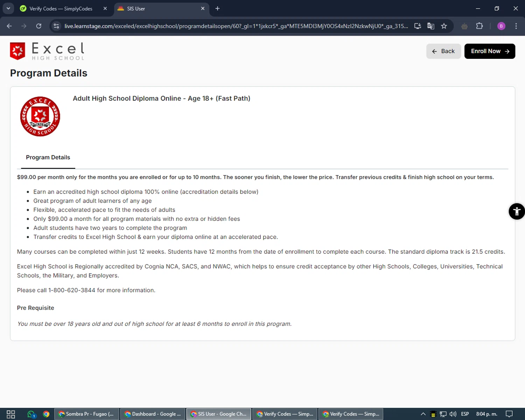
Task: Click the "Flexible, accelerated pace" bullet
Action: click(104, 210)
